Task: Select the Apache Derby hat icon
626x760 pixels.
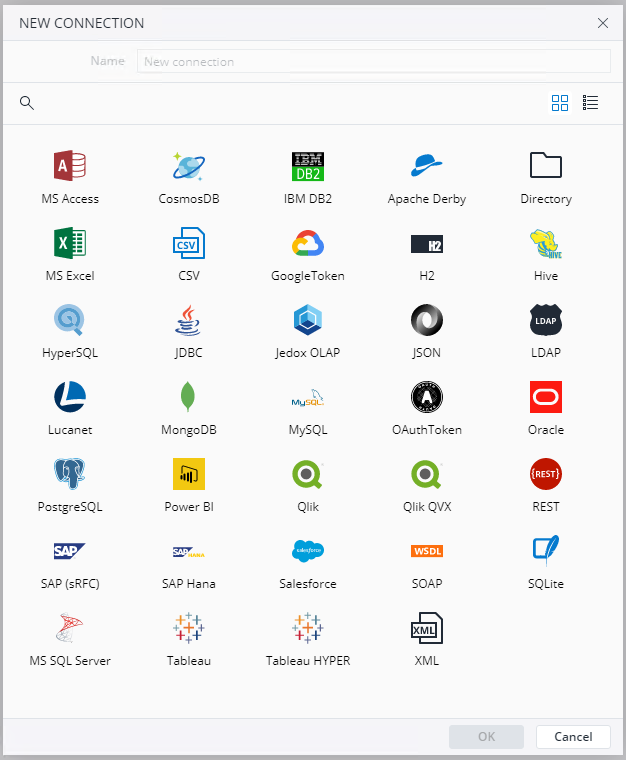Action: [427, 166]
